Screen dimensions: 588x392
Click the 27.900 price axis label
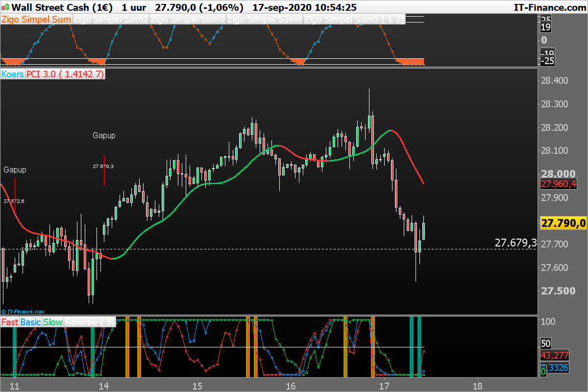pos(556,197)
